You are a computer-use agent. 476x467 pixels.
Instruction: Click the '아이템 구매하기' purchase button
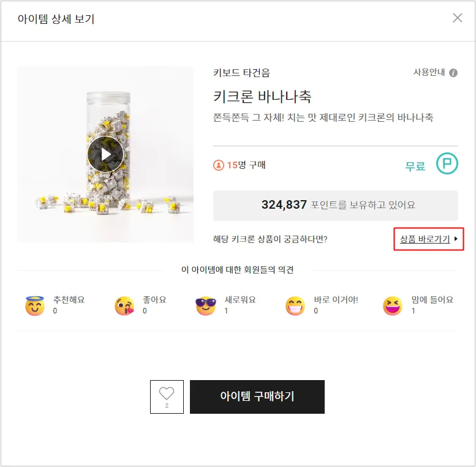[x=257, y=397]
